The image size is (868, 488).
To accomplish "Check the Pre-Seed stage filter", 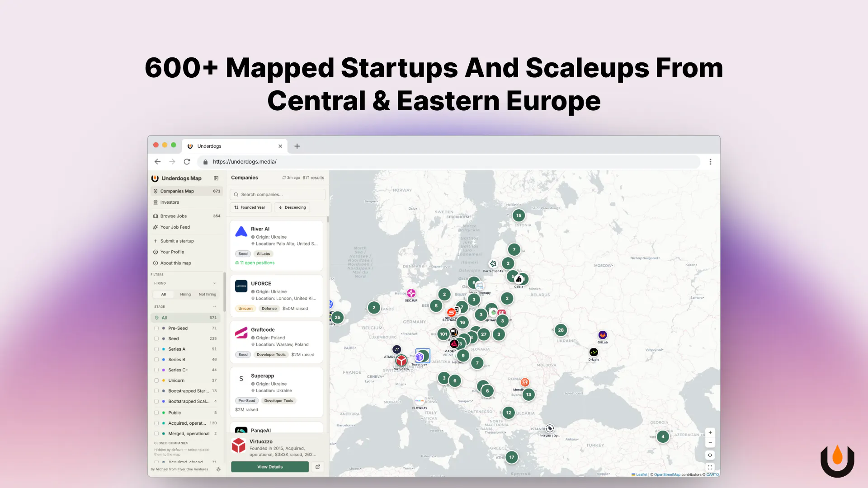I will 156,328.
